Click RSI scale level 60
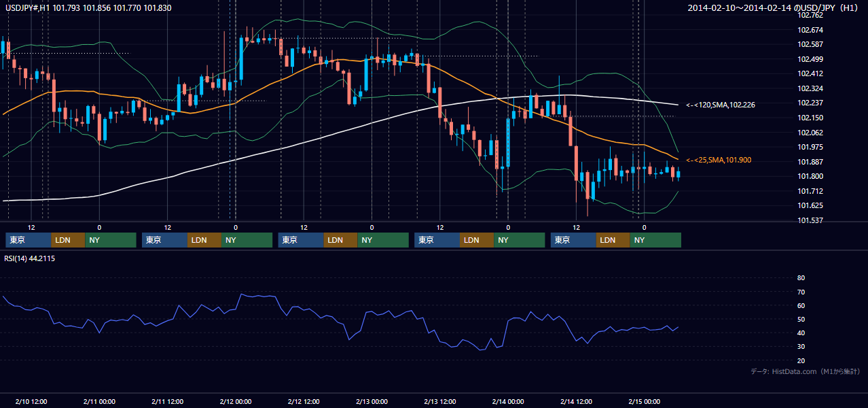Screen dimensions: 868x408 (801, 305)
